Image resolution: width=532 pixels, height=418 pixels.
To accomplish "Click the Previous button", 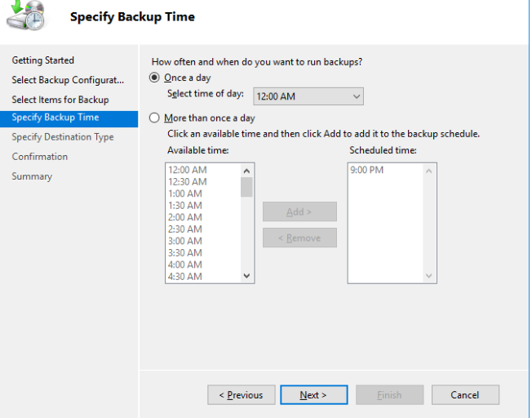I will point(242,395).
